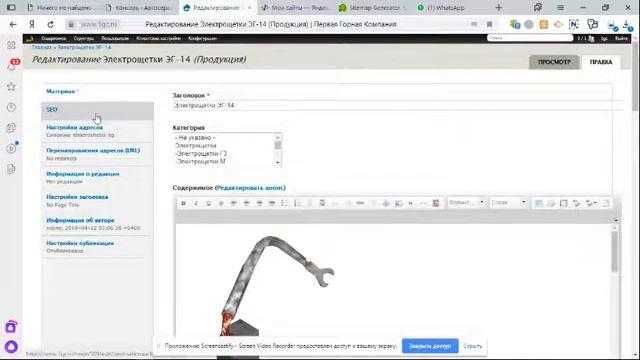640x360 pixels.
Task: Align text left in editor
Action: pyautogui.click(x=234, y=203)
